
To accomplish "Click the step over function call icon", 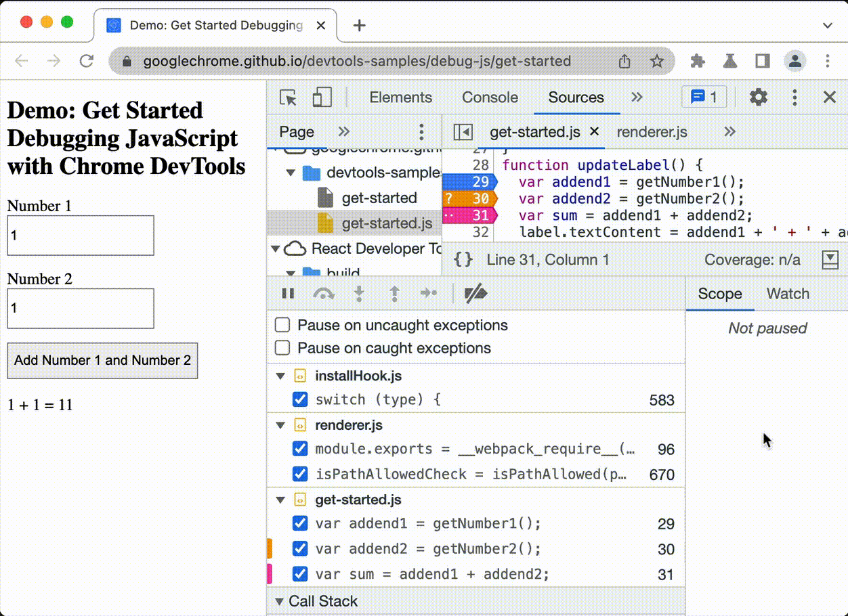I will pyautogui.click(x=324, y=294).
